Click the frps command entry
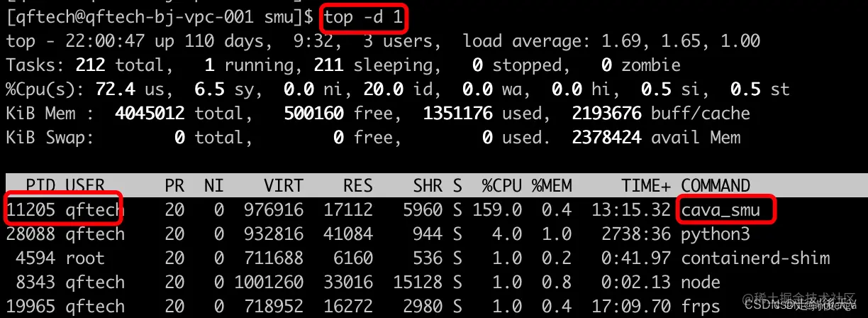The height and width of the screenshot is (318, 868). coord(701,307)
